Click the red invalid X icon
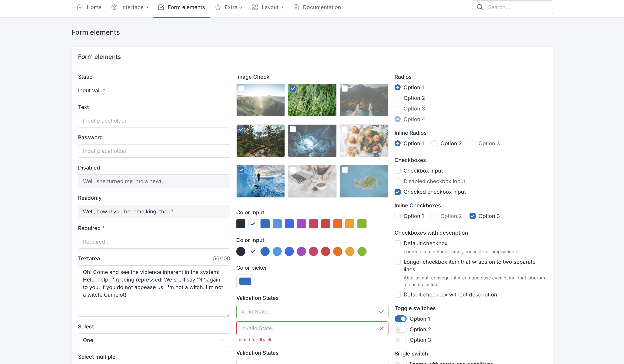 [382, 328]
